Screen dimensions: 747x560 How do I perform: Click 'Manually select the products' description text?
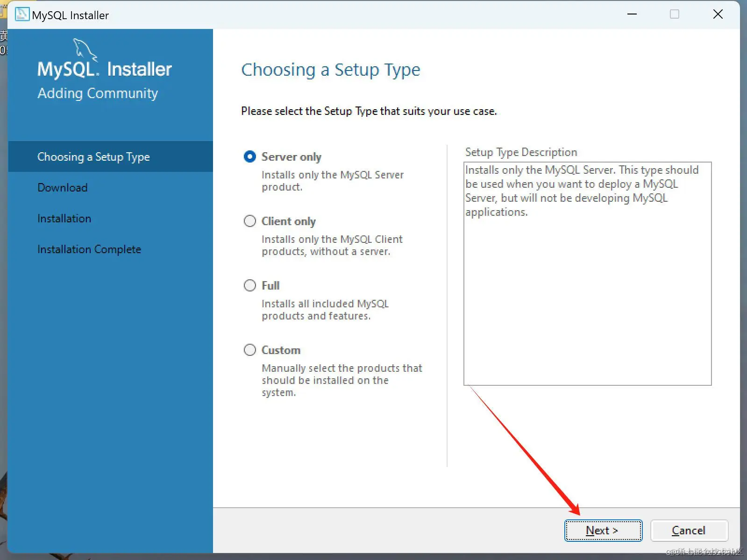click(341, 380)
